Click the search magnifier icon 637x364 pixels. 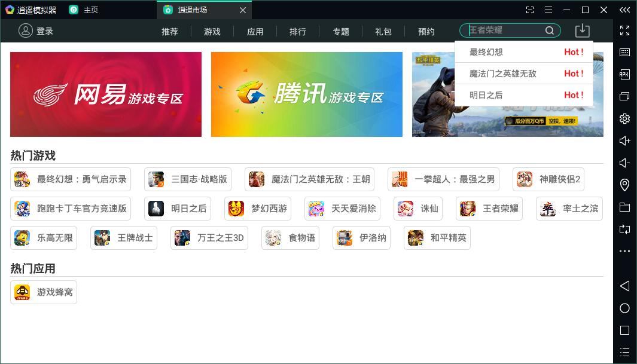[x=549, y=31]
